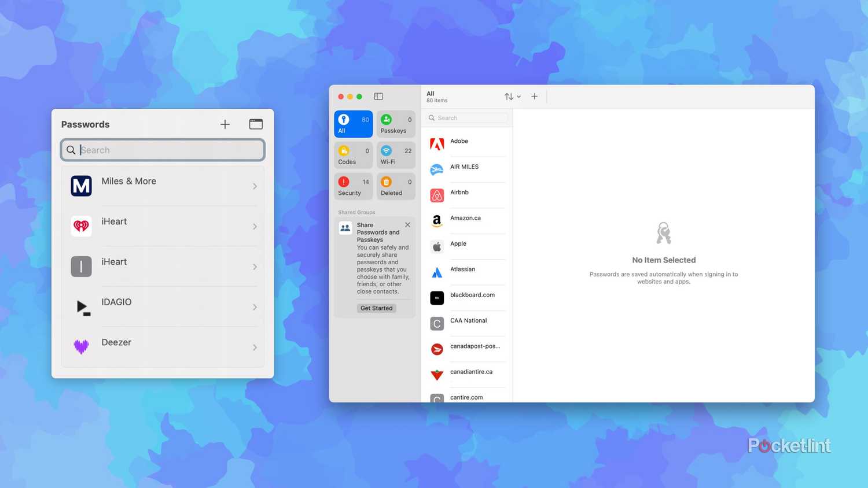Click the CAA National C icon

coord(437,323)
